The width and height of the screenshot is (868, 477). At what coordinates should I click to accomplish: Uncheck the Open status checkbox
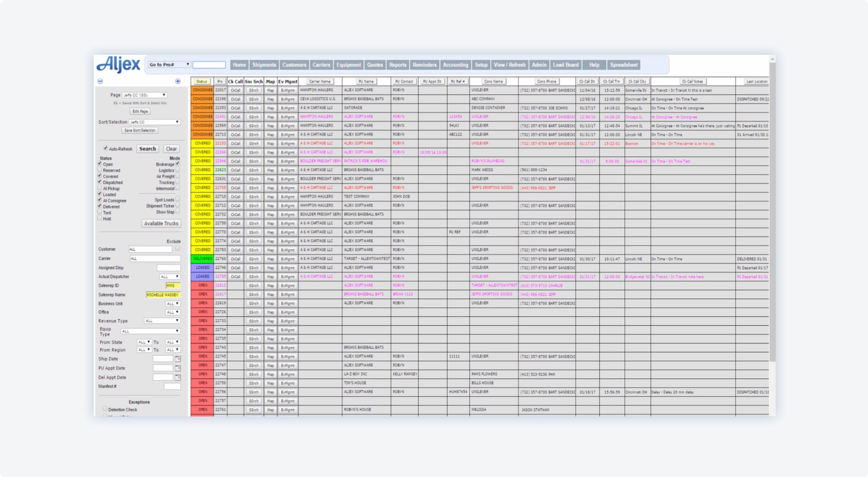point(100,163)
